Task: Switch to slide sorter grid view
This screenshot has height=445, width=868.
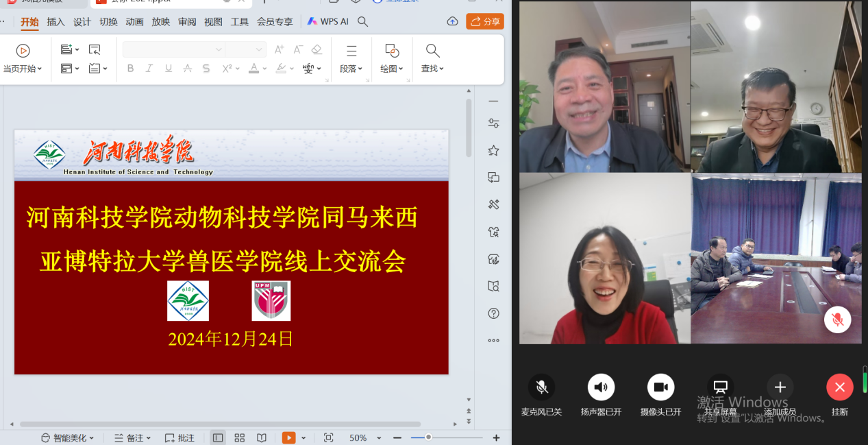Action: tap(240, 437)
